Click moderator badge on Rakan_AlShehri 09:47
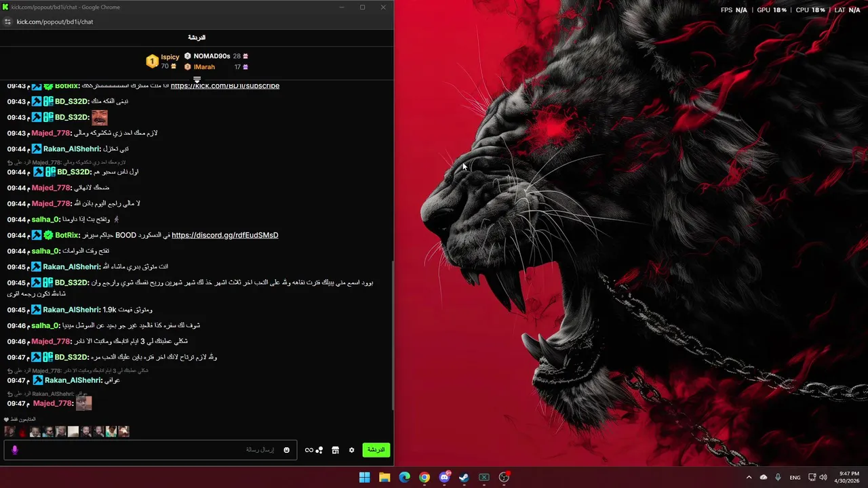This screenshot has height=488, width=868. [37, 380]
